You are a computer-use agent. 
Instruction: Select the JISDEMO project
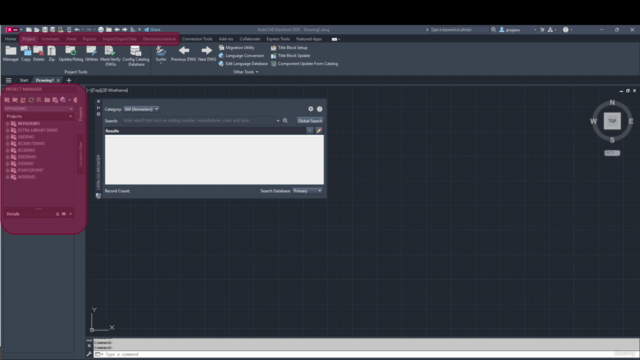[x=26, y=163]
